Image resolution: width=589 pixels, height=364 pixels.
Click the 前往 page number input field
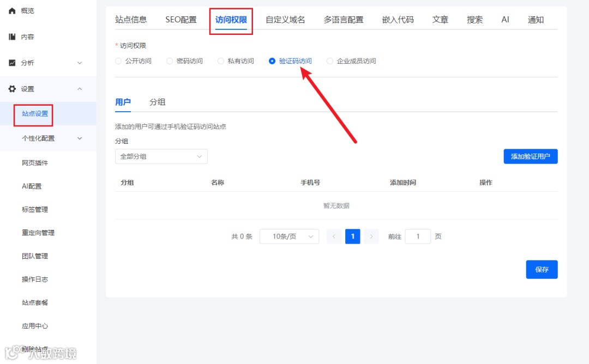(417, 236)
